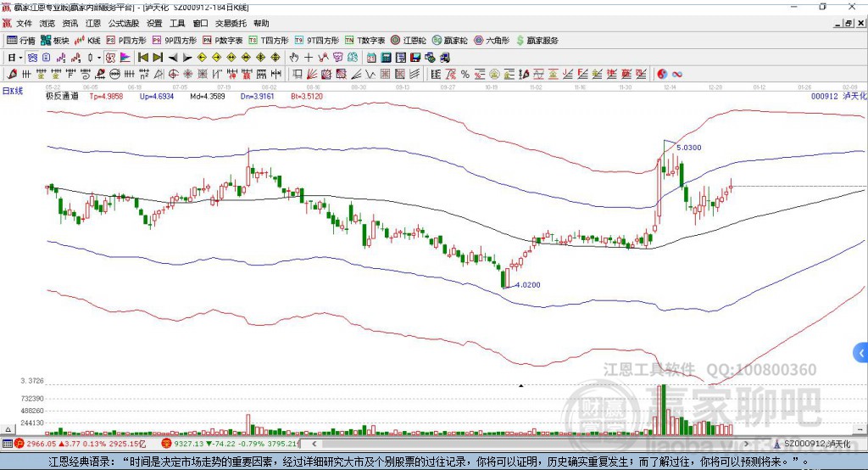Open the 窗口 menu
The height and width of the screenshot is (470, 868).
point(200,23)
